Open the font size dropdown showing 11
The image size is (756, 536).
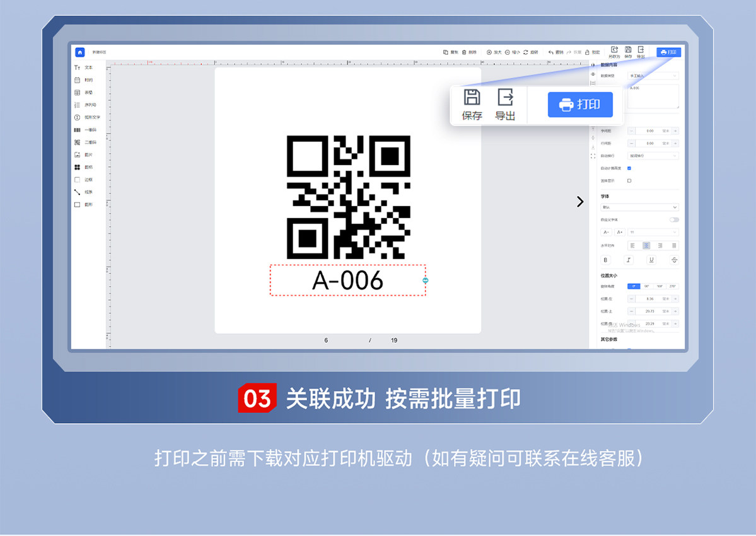tap(653, 232)
